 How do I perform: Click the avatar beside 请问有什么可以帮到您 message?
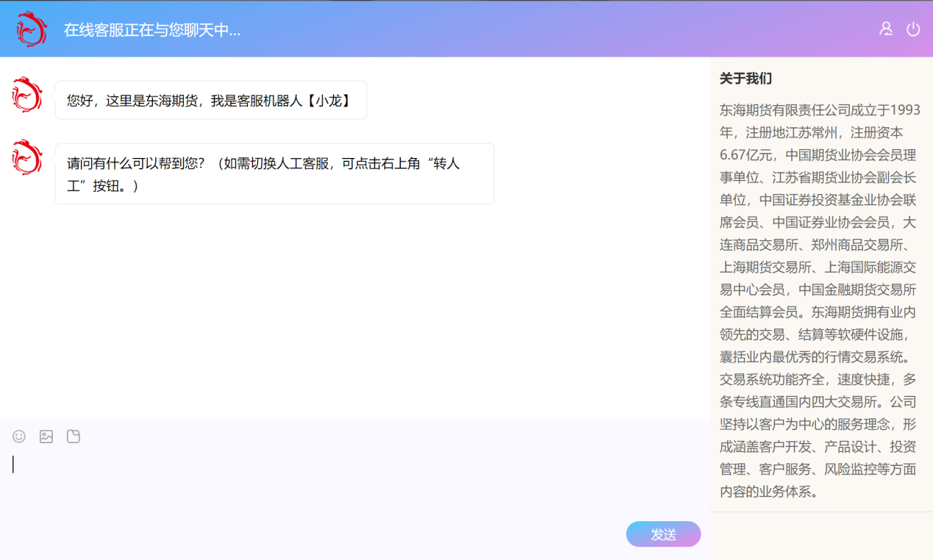(27, 157)
